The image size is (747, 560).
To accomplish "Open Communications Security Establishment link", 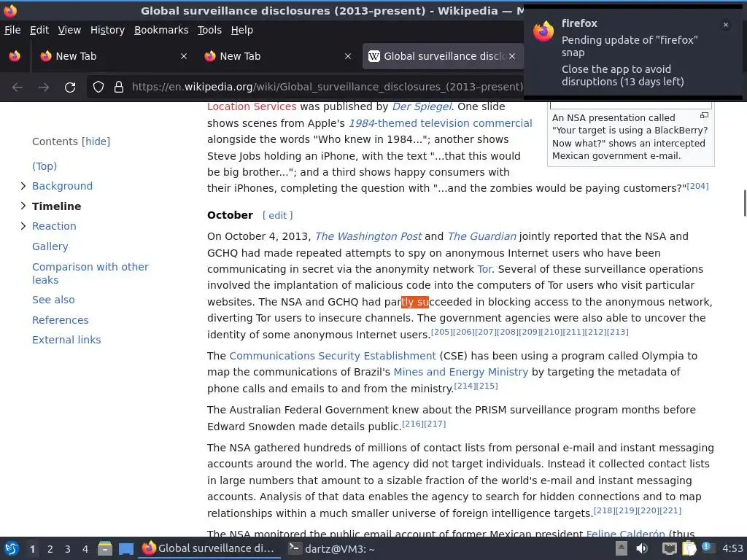I will click(333, 356).
